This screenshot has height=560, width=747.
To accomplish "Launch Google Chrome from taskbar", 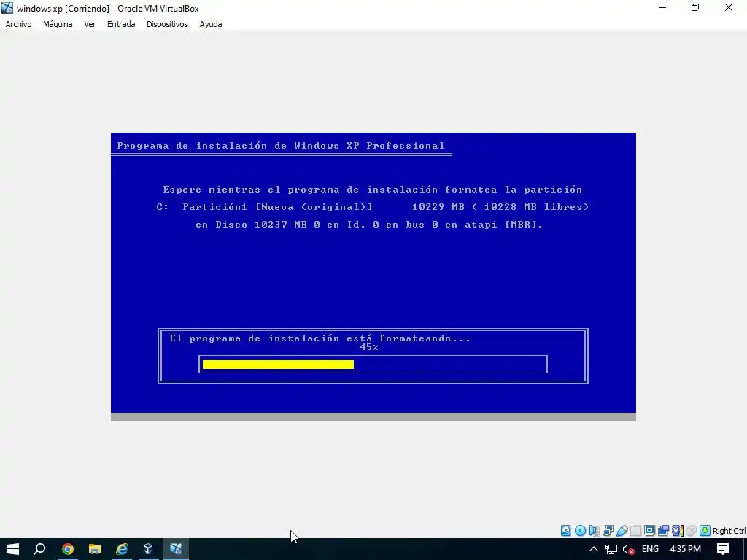I will tap(68, 549).
